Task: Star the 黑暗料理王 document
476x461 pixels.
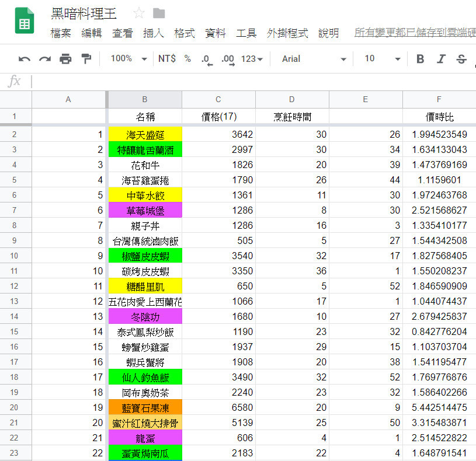Action: (x=139, y=13)
